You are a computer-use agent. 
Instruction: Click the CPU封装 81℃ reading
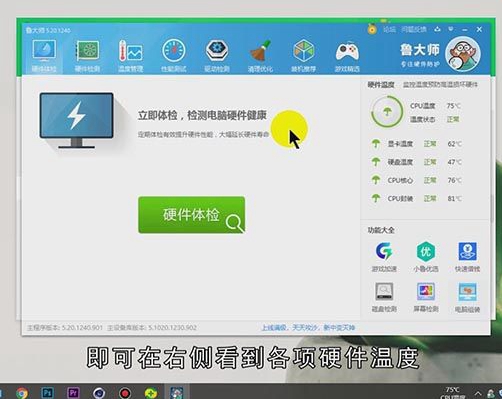[455, 198]
